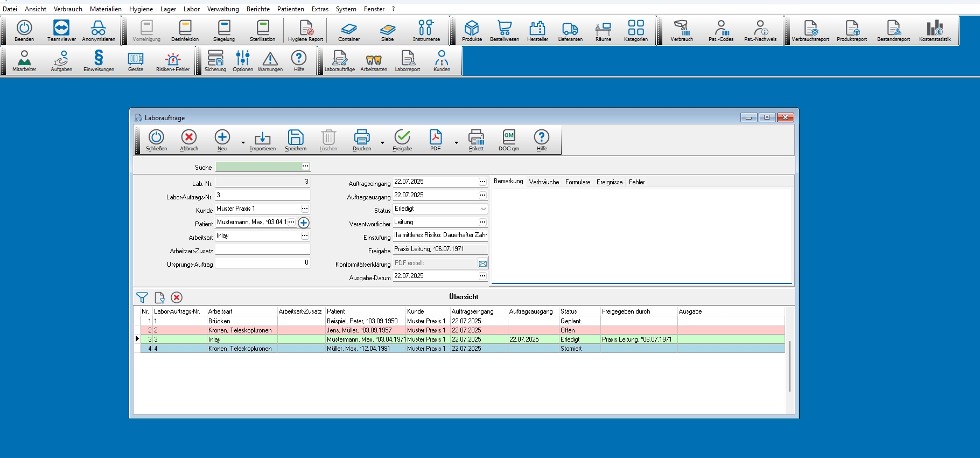Image resolution: width=980 pixels, height=458 pixels.
Task: Send Konformitätserklärung via envelope icon
Action: [x=482, y=263]
